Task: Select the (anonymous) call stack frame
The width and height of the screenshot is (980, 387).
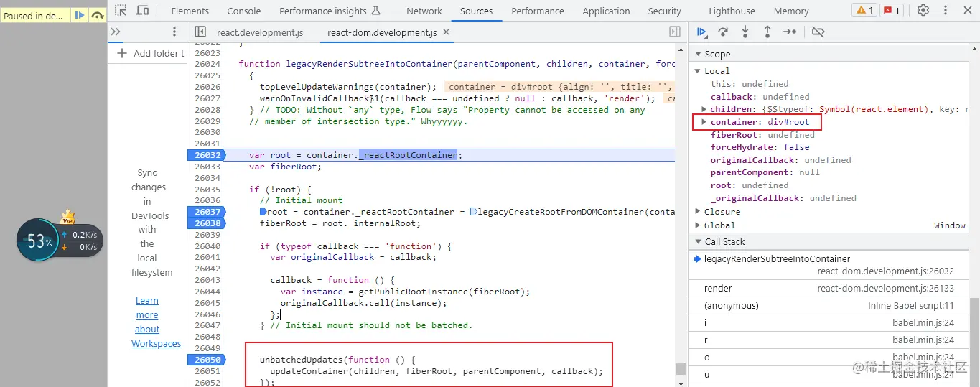Action: 829,306
